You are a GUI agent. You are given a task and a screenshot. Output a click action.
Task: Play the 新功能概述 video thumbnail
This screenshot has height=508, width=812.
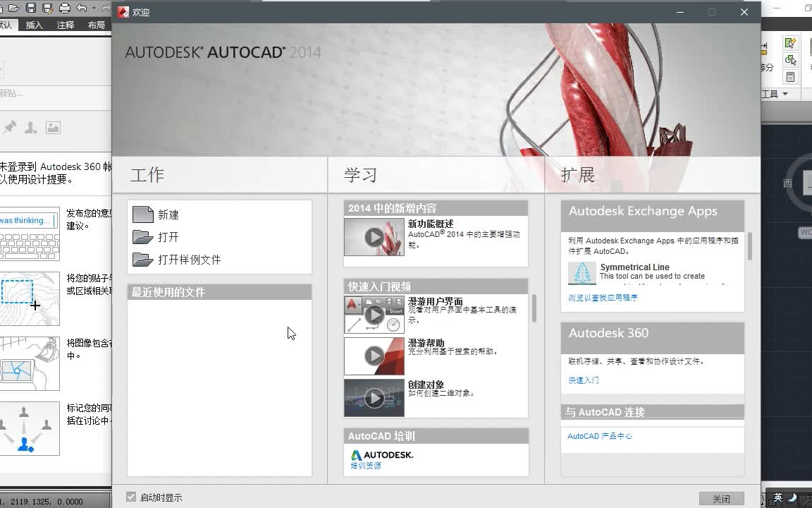click(374, 238)
